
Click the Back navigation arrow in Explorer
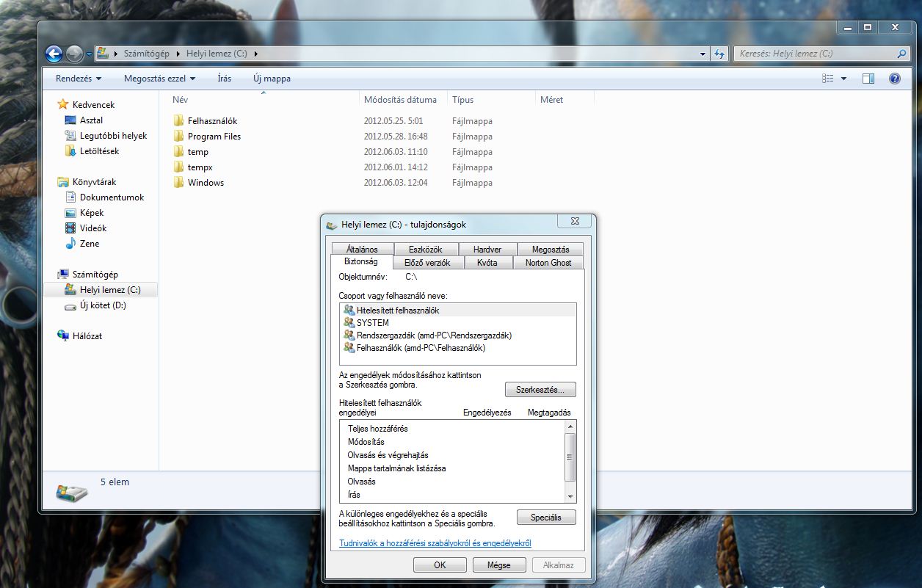[54, 54]
